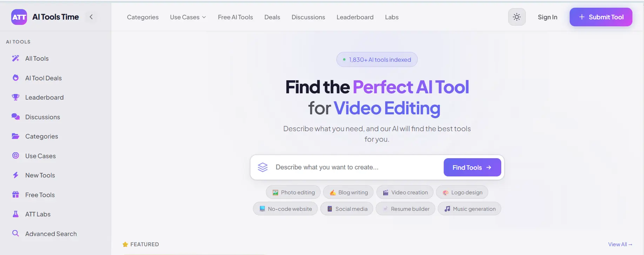
Task: Click the Find Tools button
Action: [x=472, y=167]
